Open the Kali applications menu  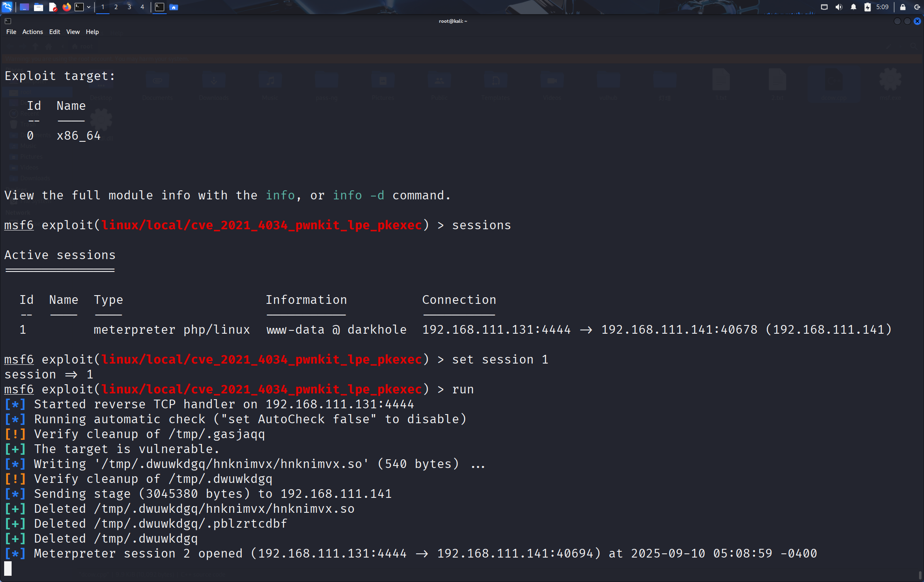point(7,7)
